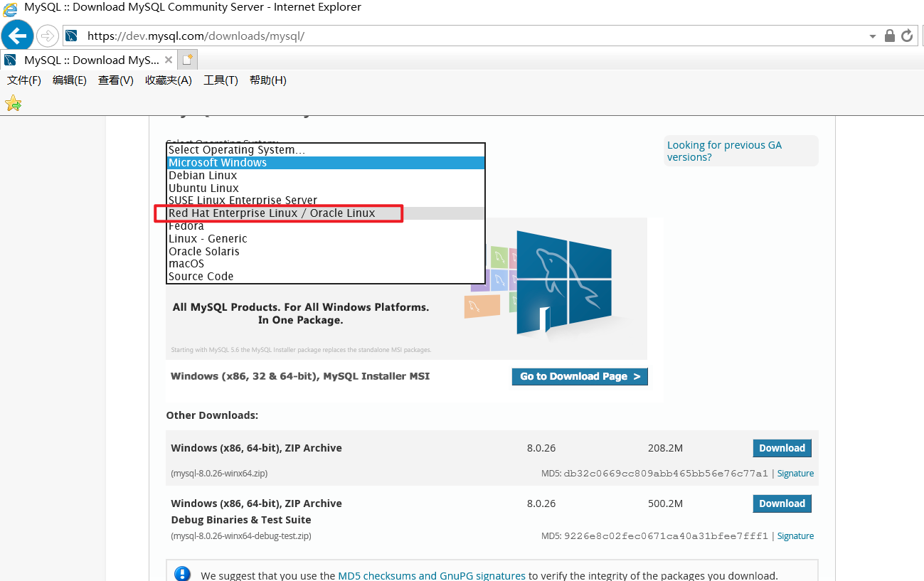924x581 pixels.
Task: Click the 'Other Downloads:' heading text
Action: (x=212, y=415)
